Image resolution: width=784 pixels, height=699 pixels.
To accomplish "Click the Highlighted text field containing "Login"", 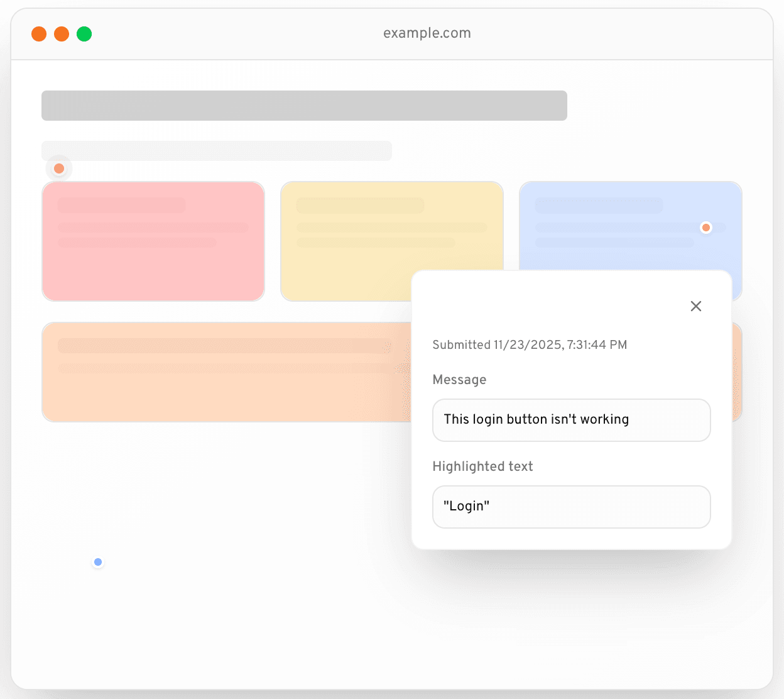I will pos(571,507).
